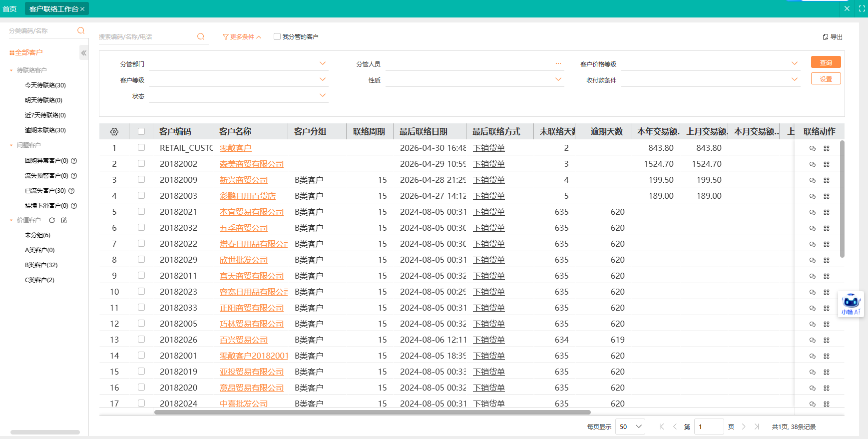
Task: Open the 本宜贸易有限公司 customer link
Action: click(x=252, y=212)
